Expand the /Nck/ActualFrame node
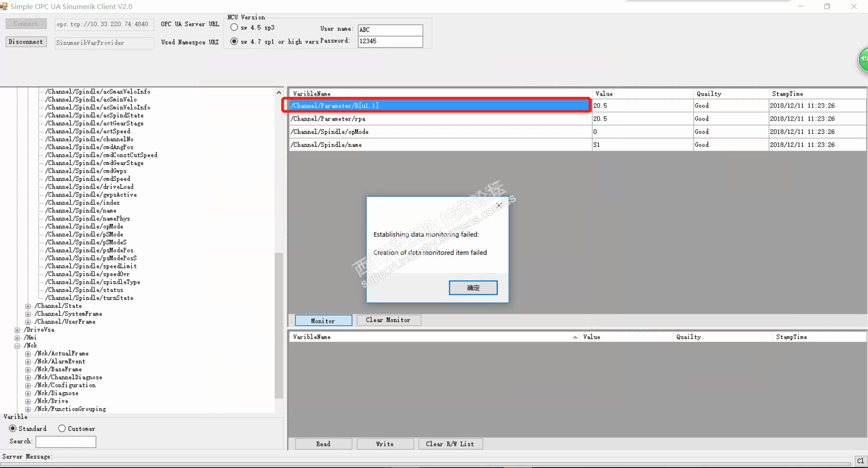The image size is (868, 468). pyautogui.click(x=28, y=354)
